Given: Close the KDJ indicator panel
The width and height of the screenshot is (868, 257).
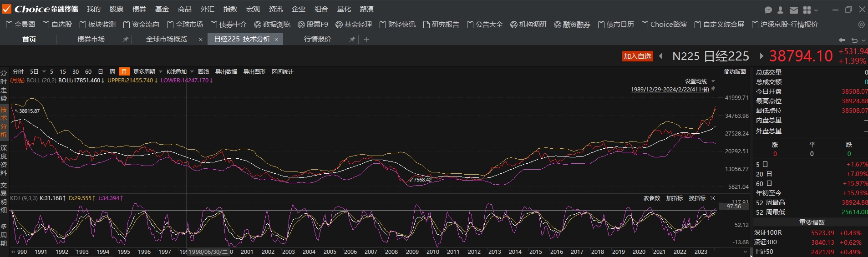Looking at the screenshot, I should click(713, 198).
